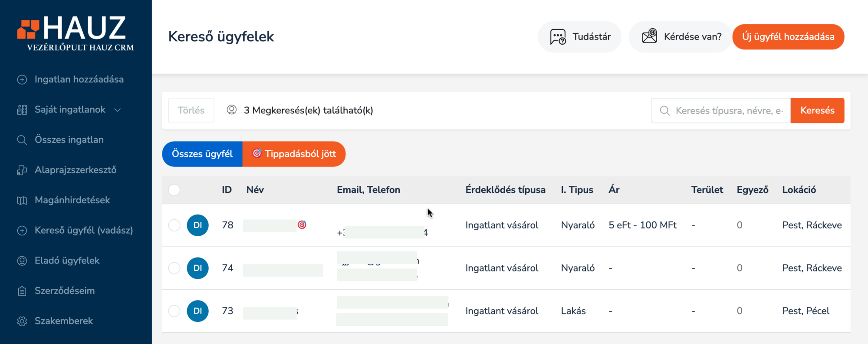Click the map icon beside Magánhirdetések
Screen dimensions: 868x344
tap(22, 200)
